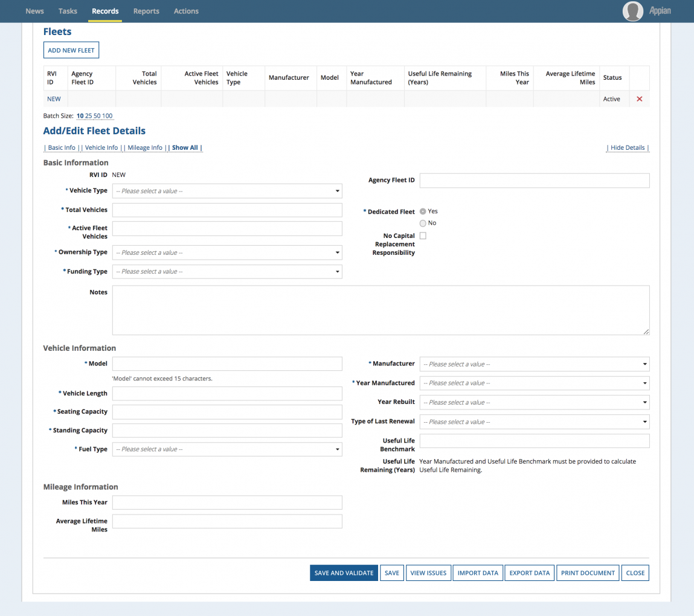Set batch size to 25

click(x=89, y=116)
